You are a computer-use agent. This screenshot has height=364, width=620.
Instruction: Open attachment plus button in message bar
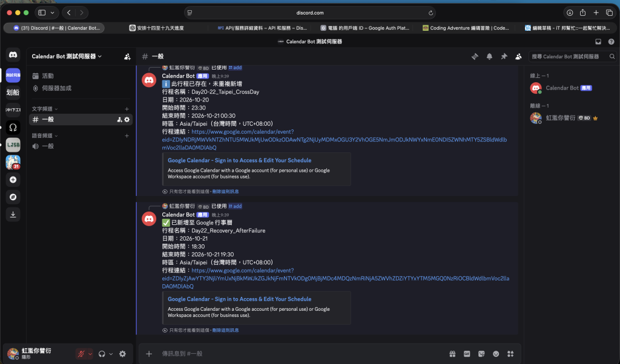(149, 354)
